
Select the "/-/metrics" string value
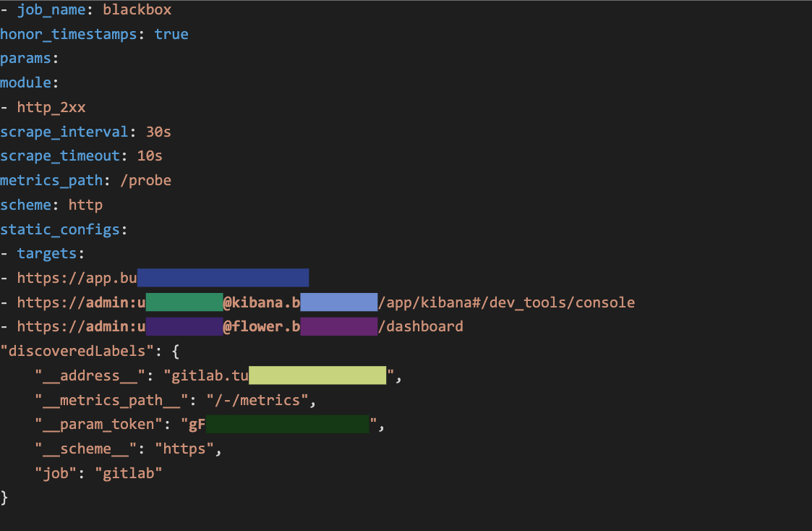pyautogui.click(x=258, y=400)
